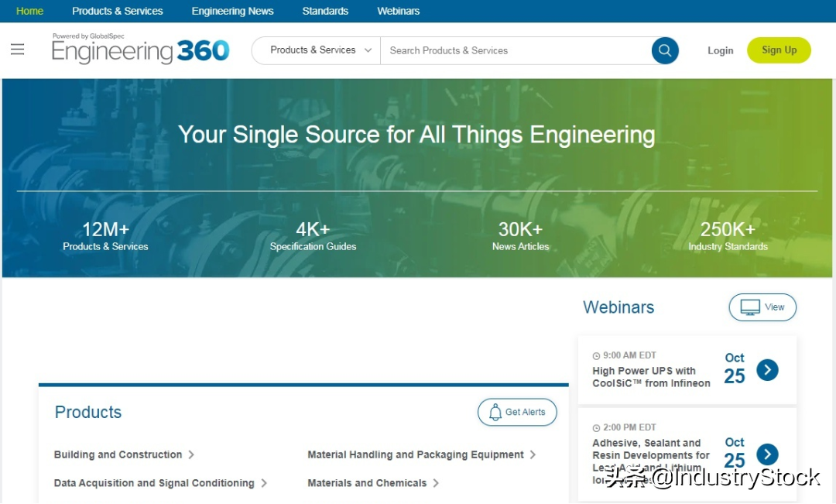
Task: Click the 30K+ News Articles stat
Action: tap(520, 235)
